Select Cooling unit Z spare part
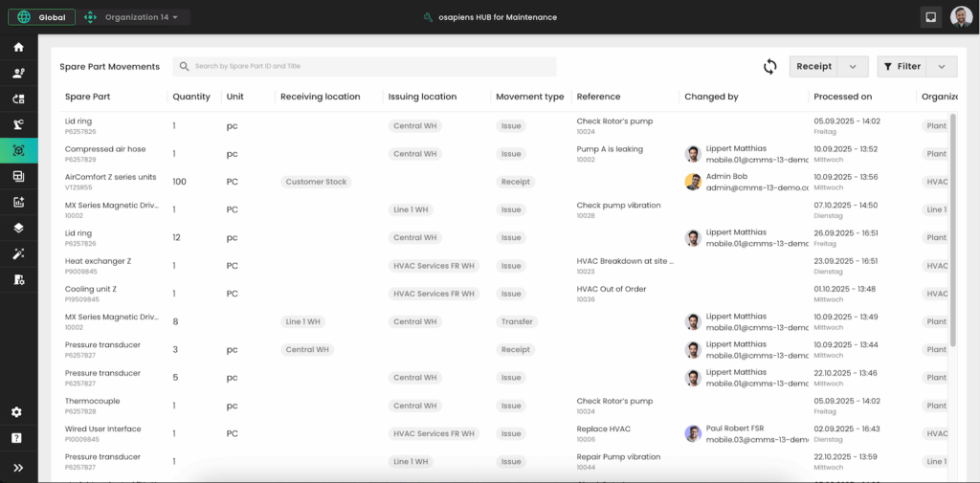The width and height of the screenshot is (980, 483). click(x=91, y=289)
